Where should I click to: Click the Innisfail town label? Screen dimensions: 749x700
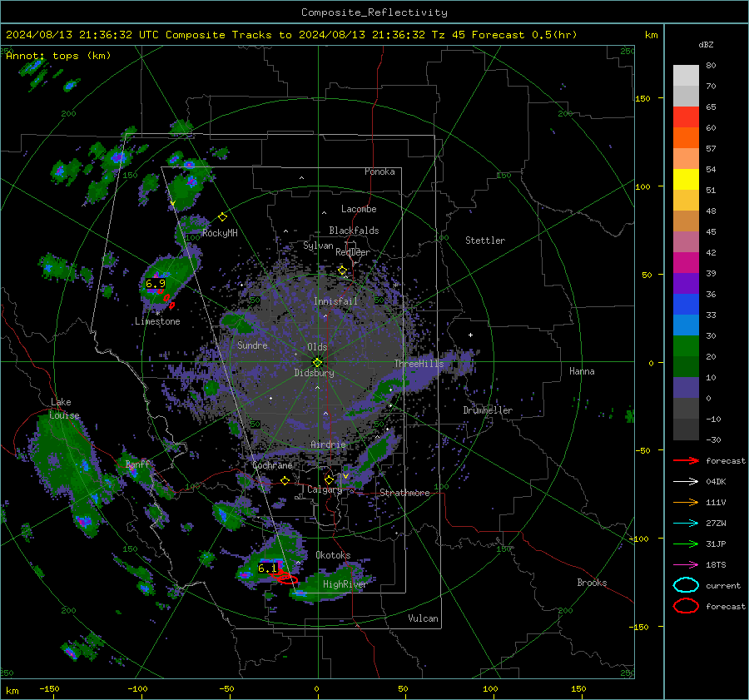pos(335,301)
